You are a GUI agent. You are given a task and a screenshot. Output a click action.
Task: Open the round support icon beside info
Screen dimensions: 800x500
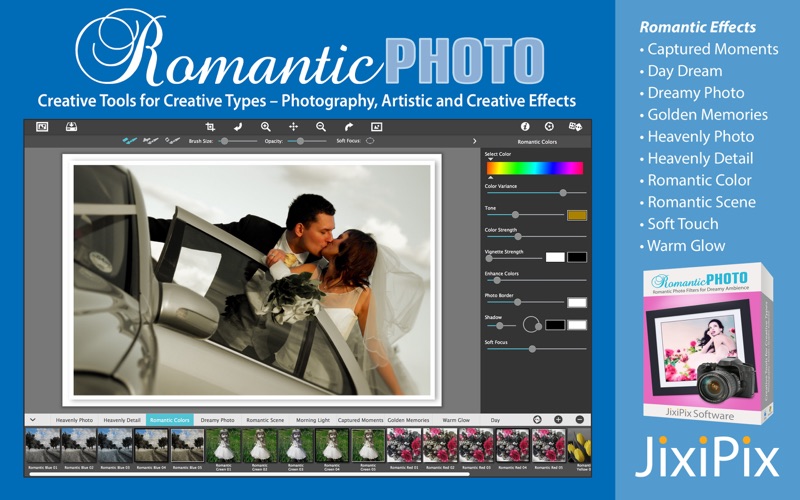point(549,127)
